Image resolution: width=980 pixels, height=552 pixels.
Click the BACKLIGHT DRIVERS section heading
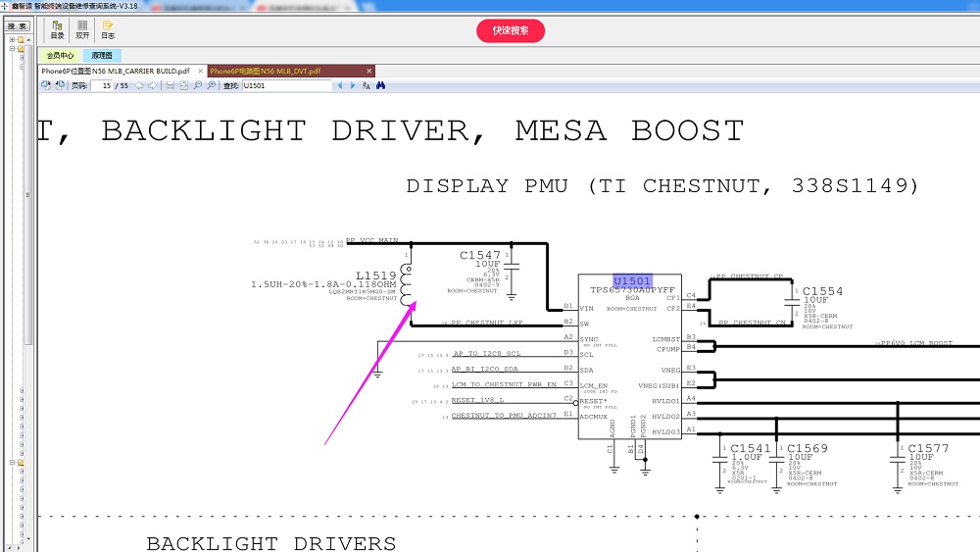(x=271, y=543)
